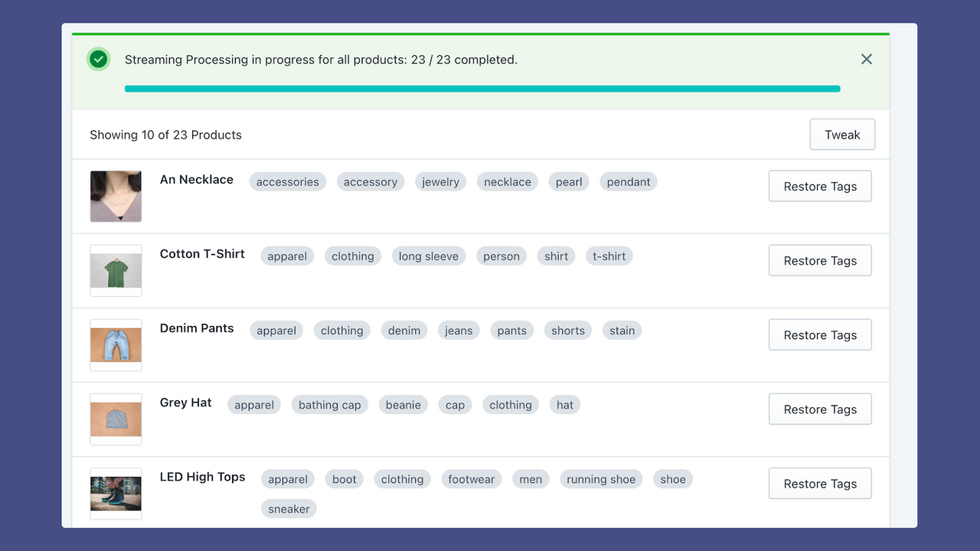Viewport: 980px width, 551px height.
Task: Restore tags for LED High Tops
Action: tap(820, 483)
